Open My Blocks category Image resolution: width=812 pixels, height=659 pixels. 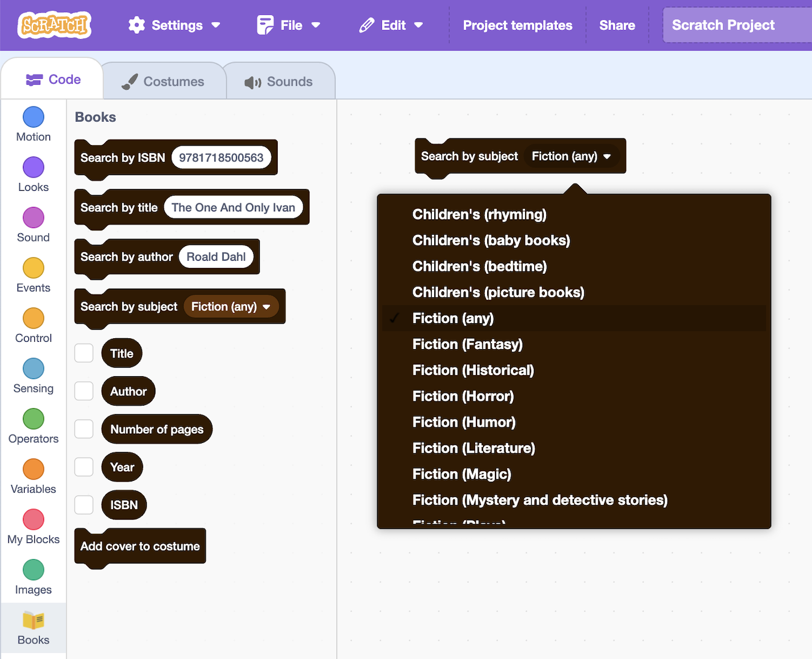coord(33,520)
